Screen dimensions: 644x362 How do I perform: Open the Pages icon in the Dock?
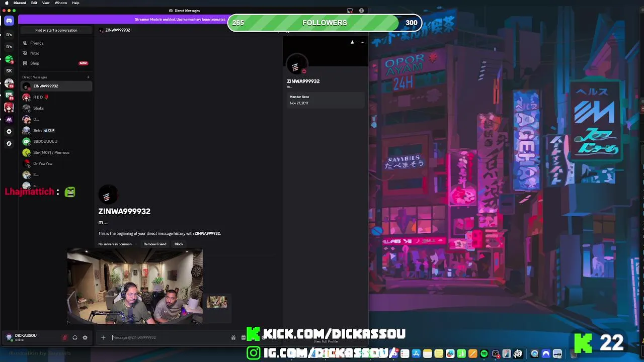pos(473,354)
